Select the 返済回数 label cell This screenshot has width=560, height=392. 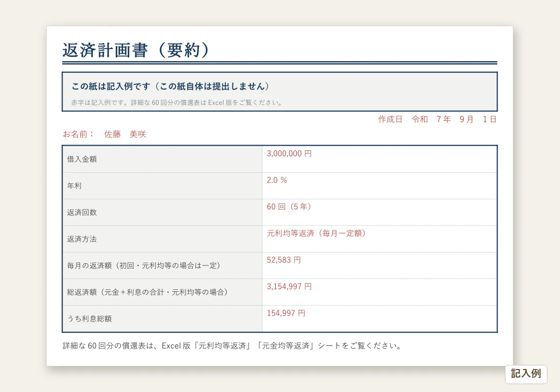coord(162,212)
